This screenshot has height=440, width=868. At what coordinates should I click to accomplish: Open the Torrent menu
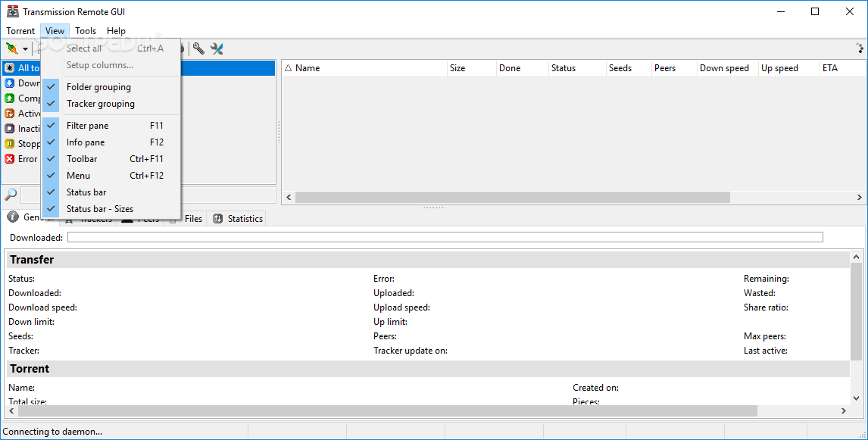click(20, 31)
